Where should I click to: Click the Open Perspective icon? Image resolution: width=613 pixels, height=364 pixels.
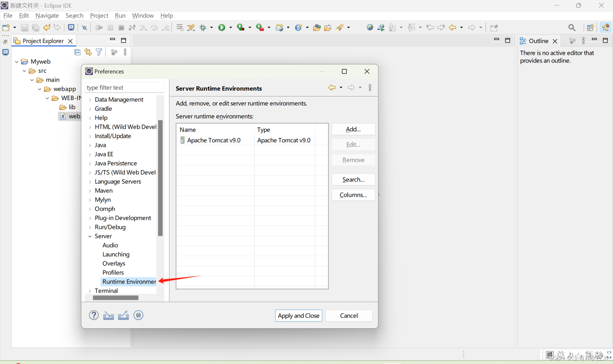[x=590, y=28]
